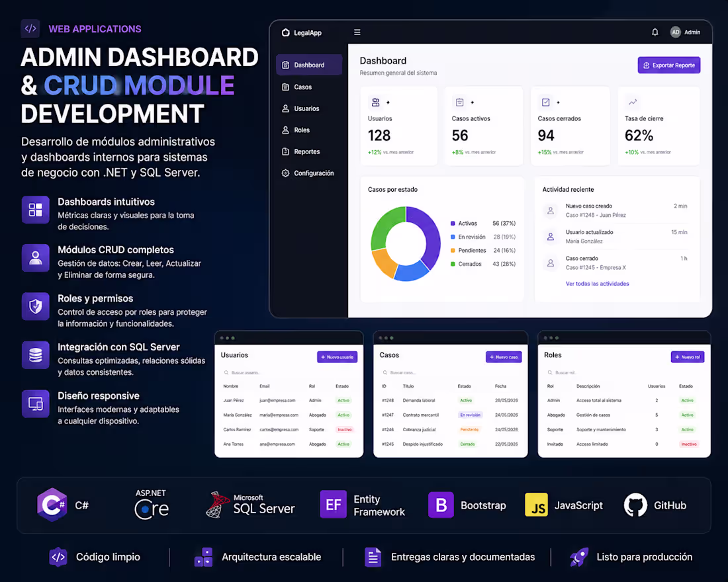Image resolution: width=728 pixels, height=582 pixels.
Task: Click the Email column header in Usuarios table
Action: [x=264, y=386]
